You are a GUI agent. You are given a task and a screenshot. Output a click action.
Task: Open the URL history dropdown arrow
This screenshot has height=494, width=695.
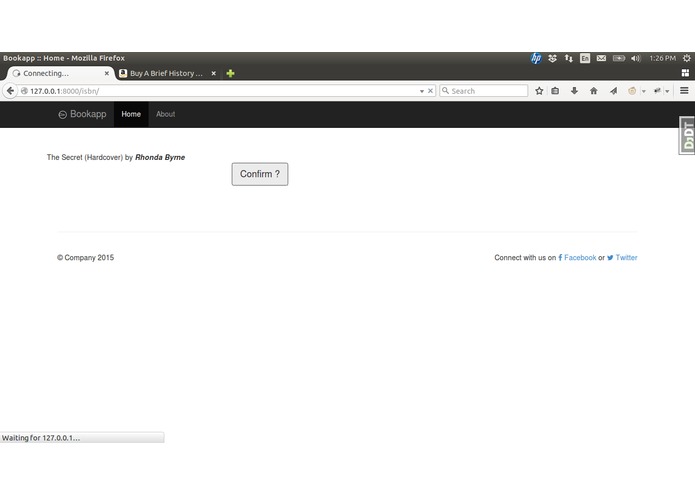point(422,91)
